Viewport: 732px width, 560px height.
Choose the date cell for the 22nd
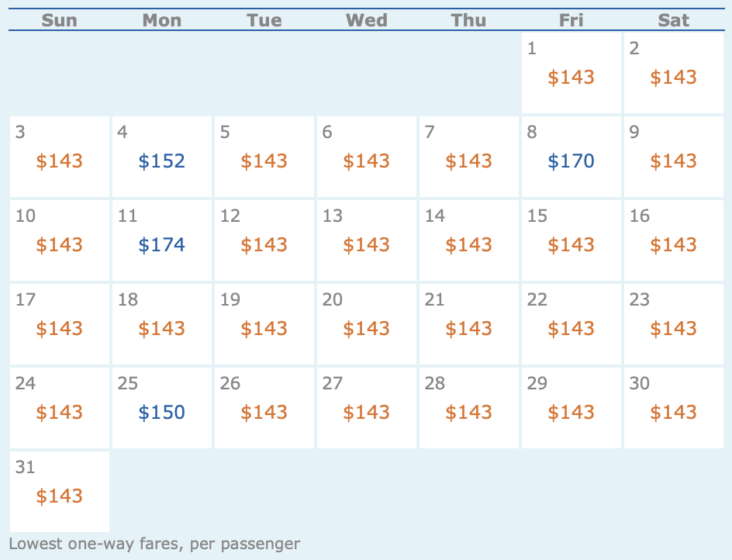571,321
